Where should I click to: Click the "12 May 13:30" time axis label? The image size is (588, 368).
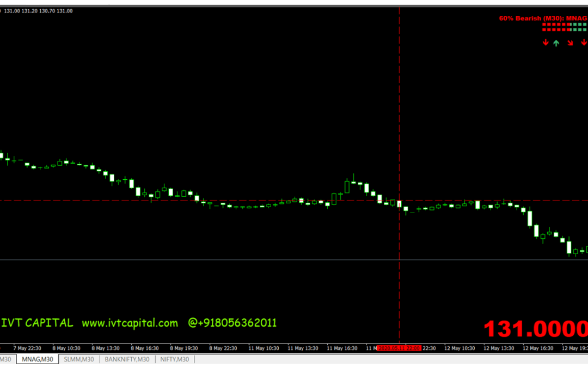499,348
